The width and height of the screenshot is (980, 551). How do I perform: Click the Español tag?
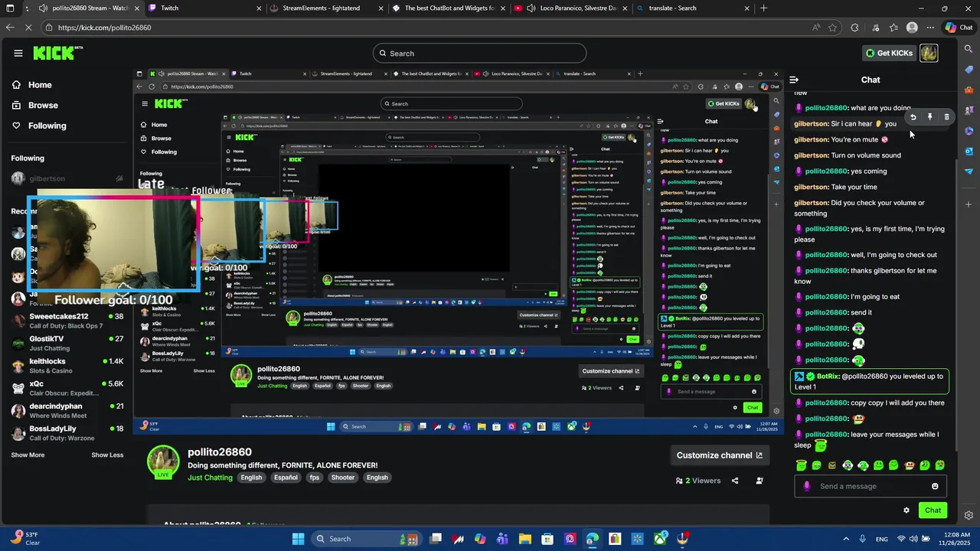point(286,478)
